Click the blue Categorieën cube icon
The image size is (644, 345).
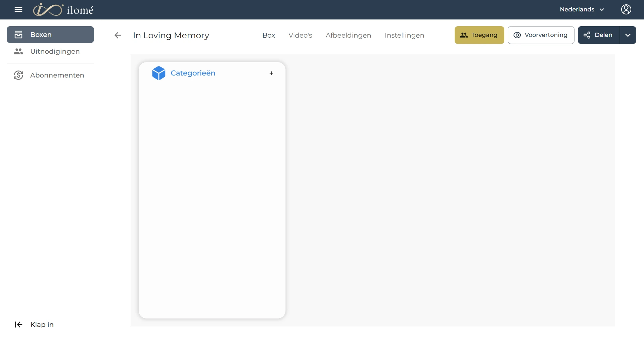click(x=159, y=73)
